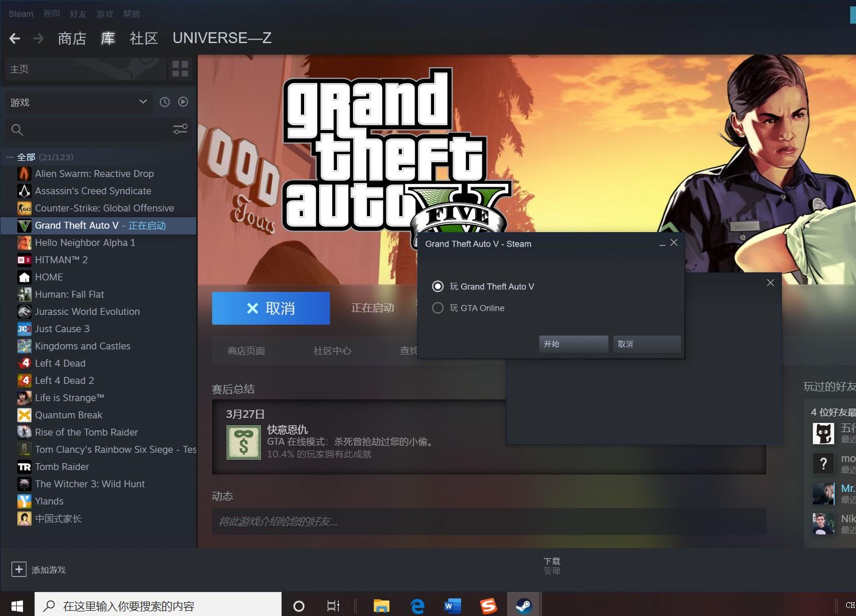
Task: Open the Steam menu
Action: (21, 14)
